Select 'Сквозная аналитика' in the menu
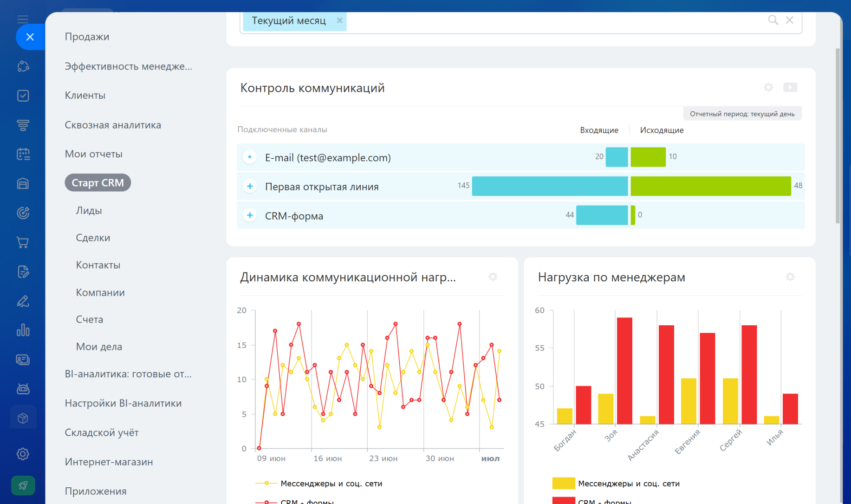This screenshot has height=504, width=851. pos(113,125)
